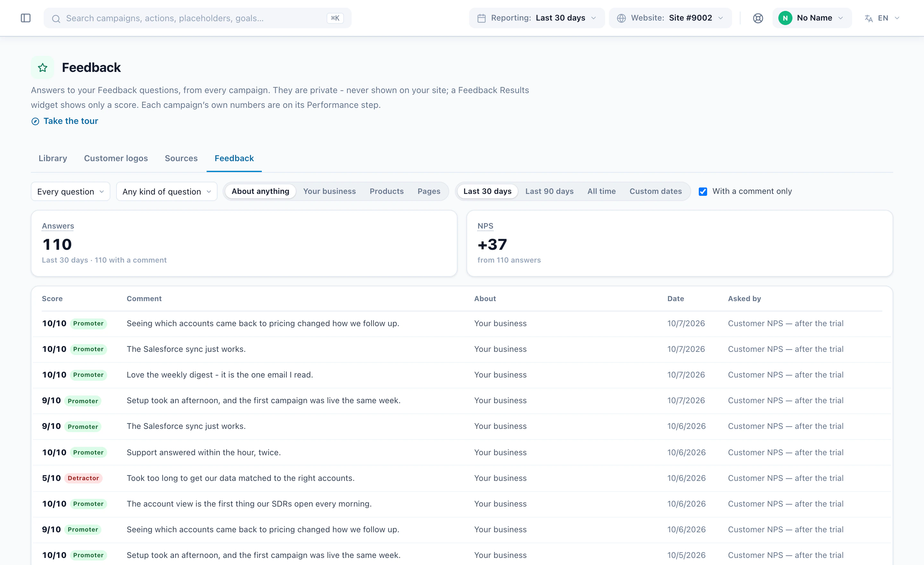Screen dimensions: 924x565
Task: Select the Feedback tab
Action: click(234, 158)
